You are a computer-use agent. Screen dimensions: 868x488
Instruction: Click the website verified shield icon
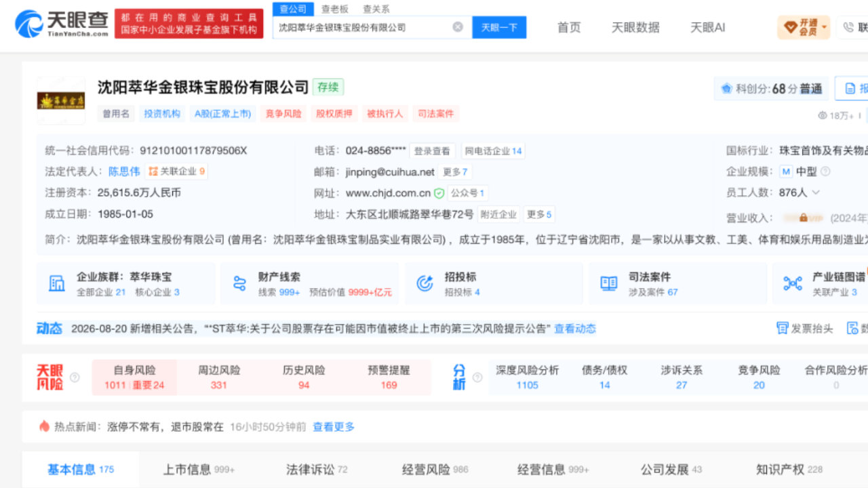(439, 193)
